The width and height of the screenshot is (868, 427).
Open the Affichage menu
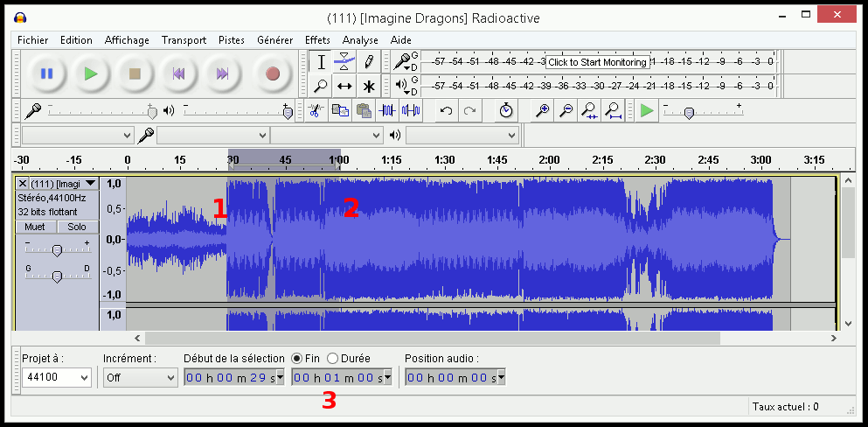(127, 40)
